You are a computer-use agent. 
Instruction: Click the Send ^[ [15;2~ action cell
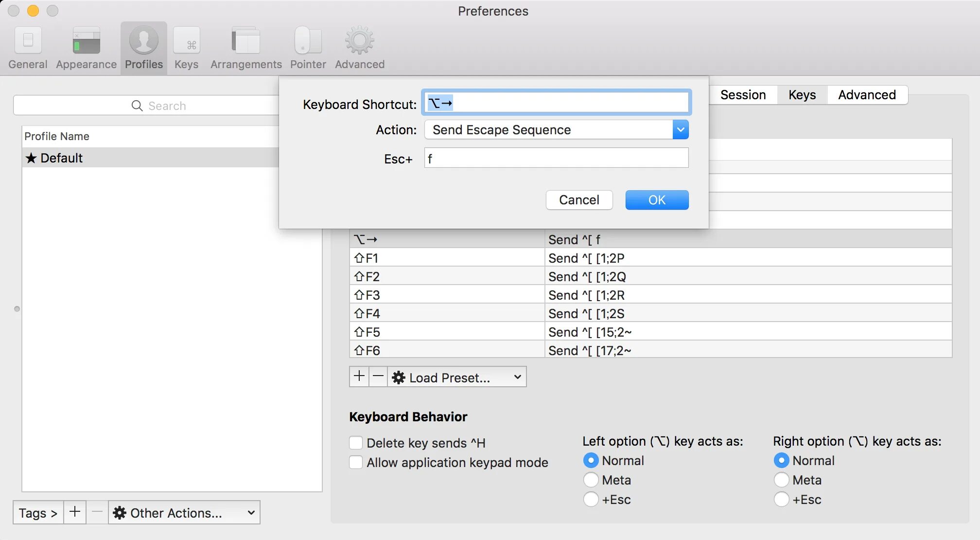click(749, 332)
